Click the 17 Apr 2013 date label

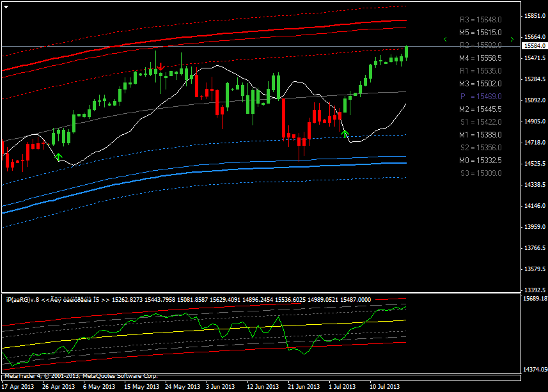(x=18, y=386)
